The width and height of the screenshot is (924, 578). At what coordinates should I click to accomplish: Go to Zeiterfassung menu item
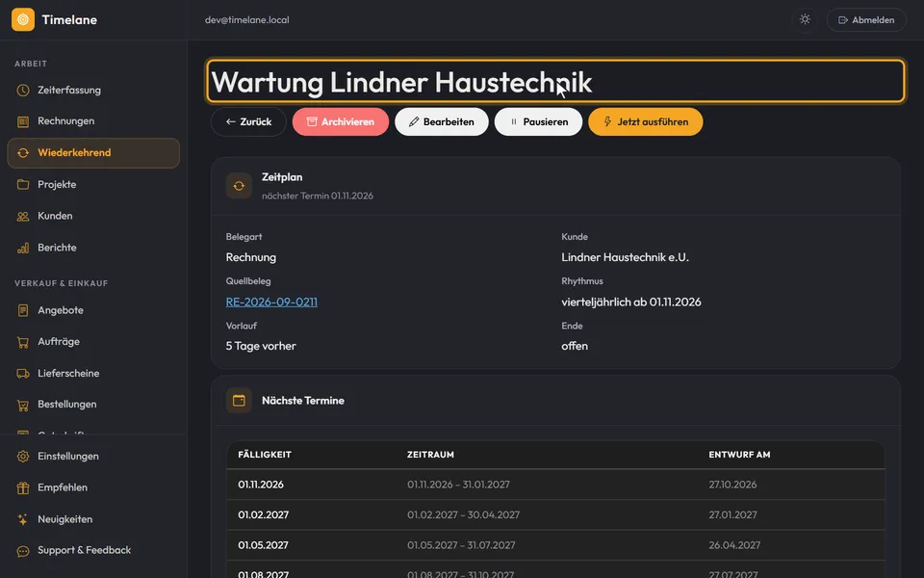pyautogui.click(x=93, y=91)
